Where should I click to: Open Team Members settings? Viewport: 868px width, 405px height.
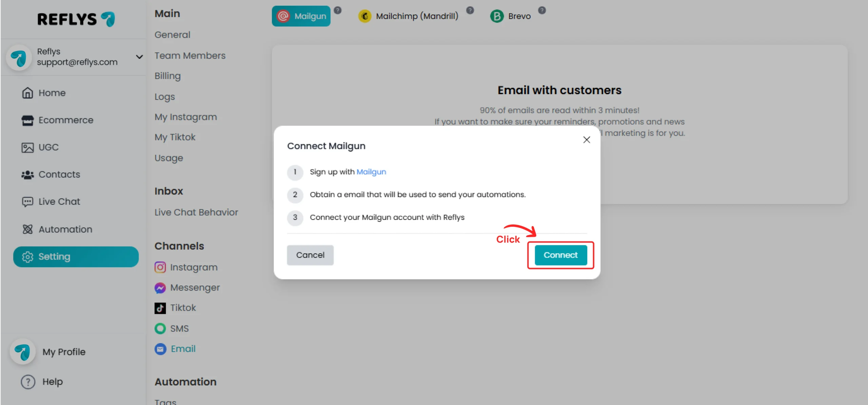tap(190, 56)
